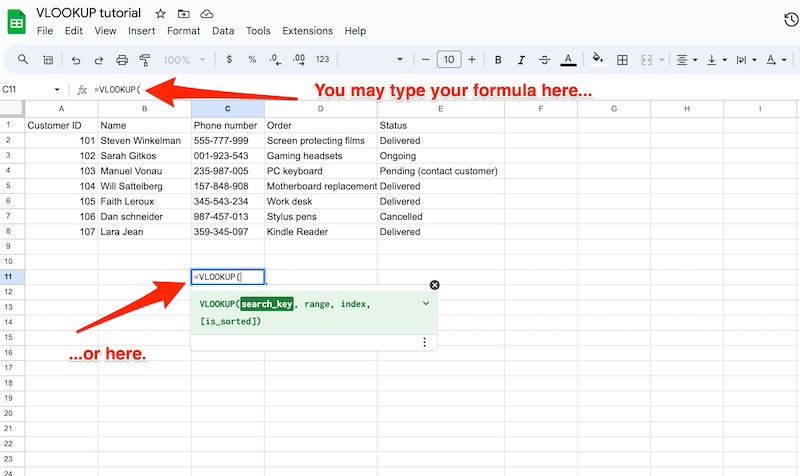Image resolution: width=800 pixels, height=476 pixels.
Task: Print the spreadsheet
Action: click(122, 60)
